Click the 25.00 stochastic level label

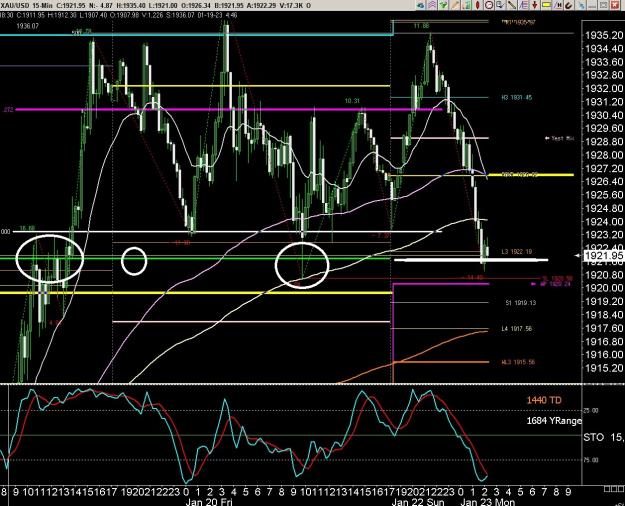click(x=592, y=410)
